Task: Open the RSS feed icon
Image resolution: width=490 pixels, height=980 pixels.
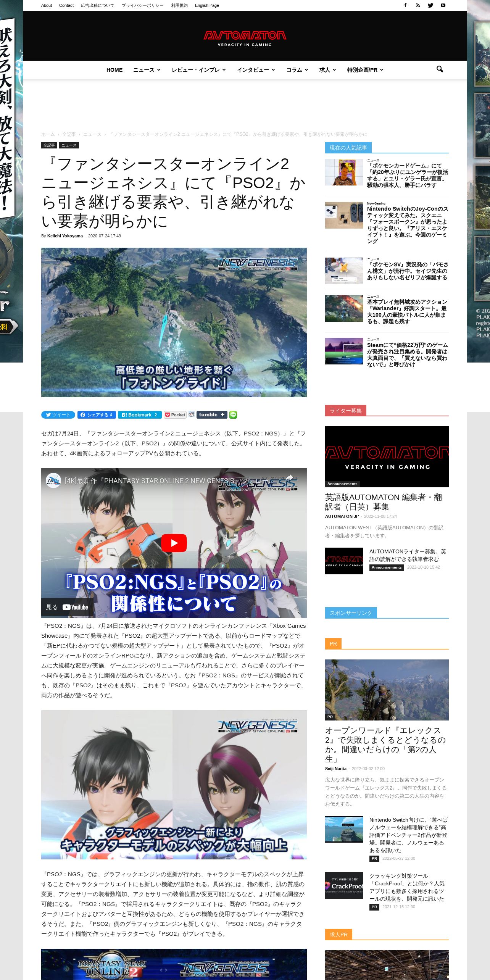Action: coord(418,5)
